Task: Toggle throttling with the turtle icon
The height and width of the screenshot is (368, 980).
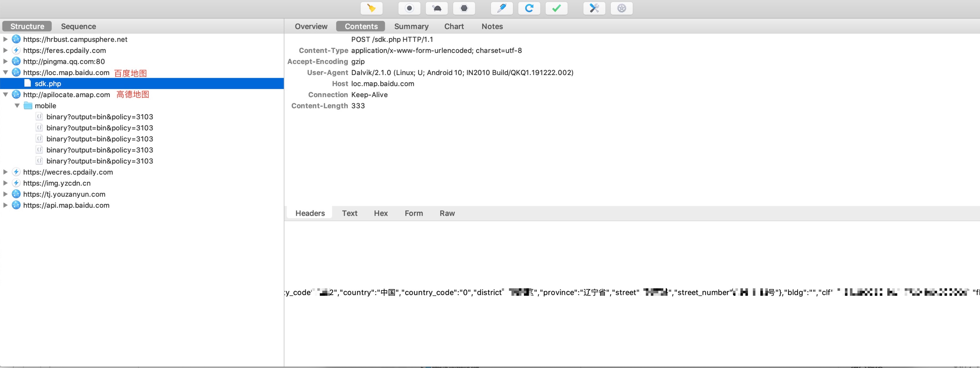Action: (437, 8)
